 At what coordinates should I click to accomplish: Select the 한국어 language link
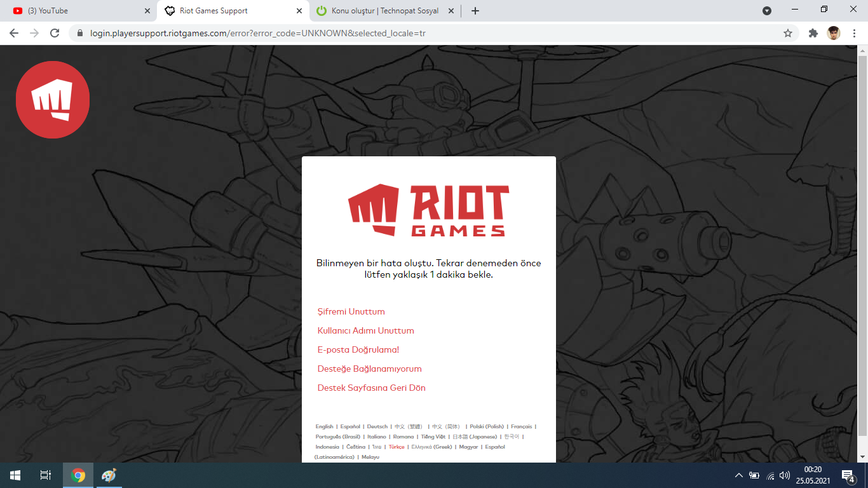click(x=512, y=437)
